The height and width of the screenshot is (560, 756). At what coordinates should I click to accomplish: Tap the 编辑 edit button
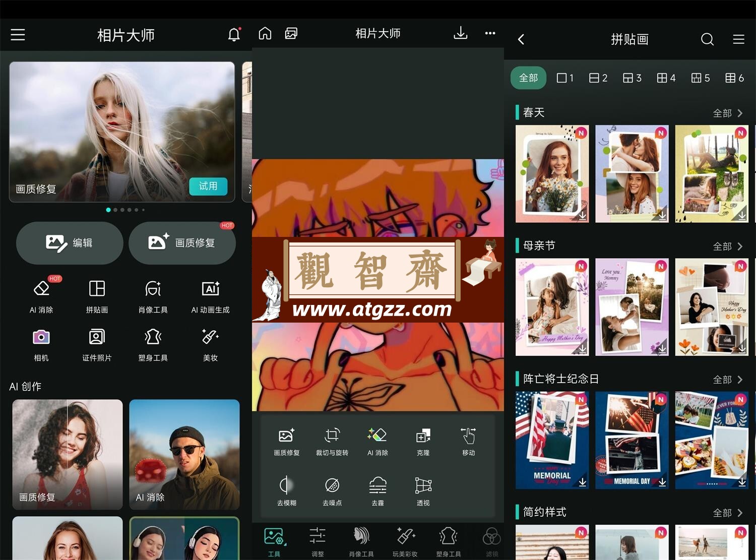click(x=70, y=243)
